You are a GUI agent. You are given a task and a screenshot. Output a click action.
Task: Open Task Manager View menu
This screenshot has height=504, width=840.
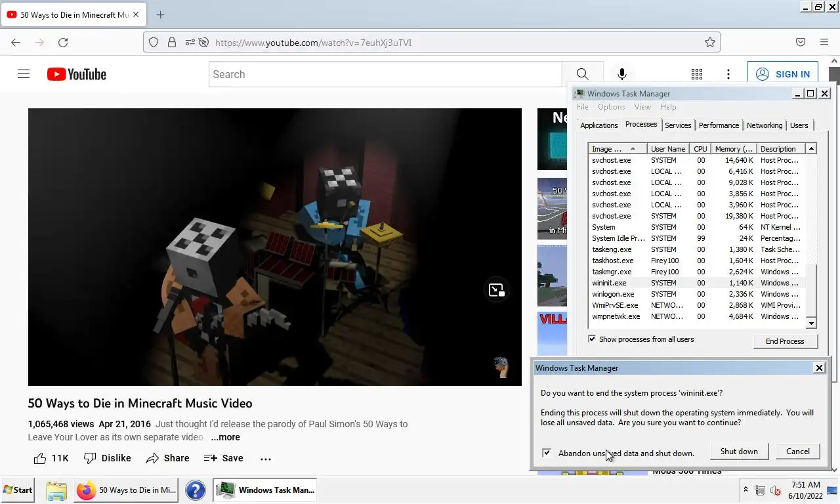tap(642, 107)
